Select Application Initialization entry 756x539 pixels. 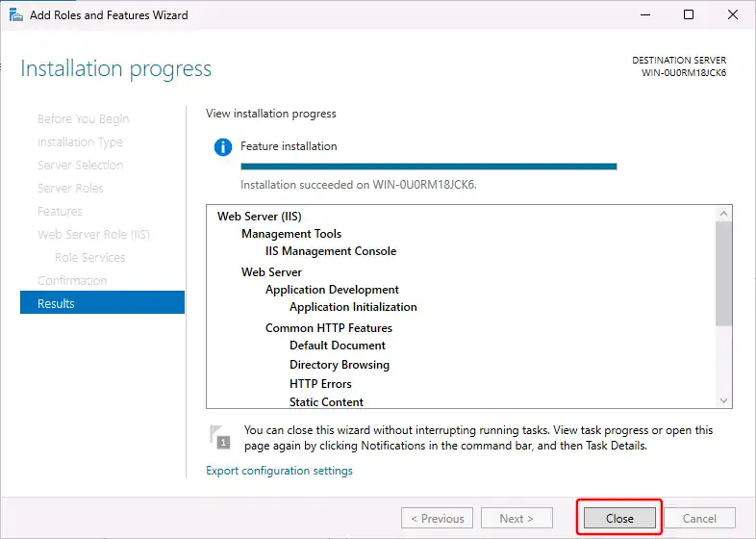pos(353,307)
